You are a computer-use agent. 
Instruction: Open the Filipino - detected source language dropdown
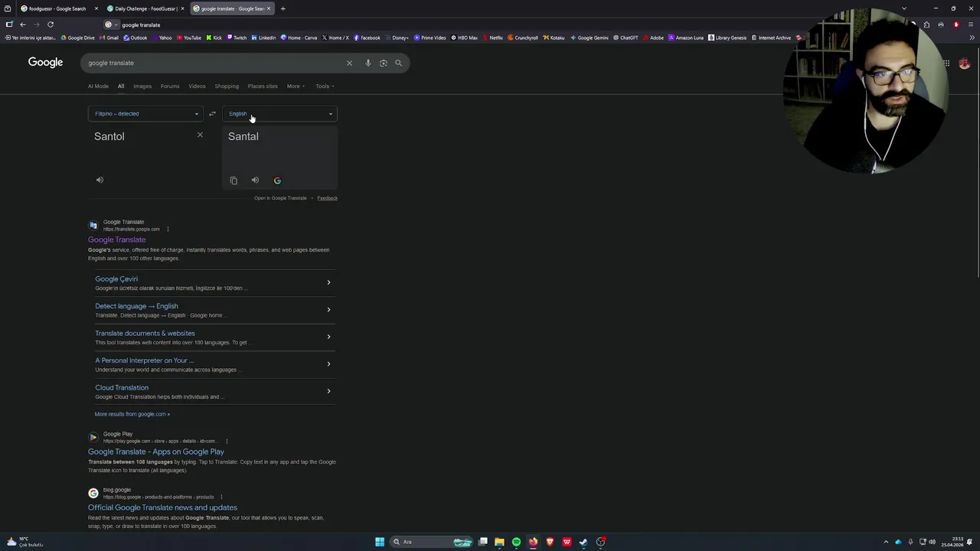click(145, 114)
